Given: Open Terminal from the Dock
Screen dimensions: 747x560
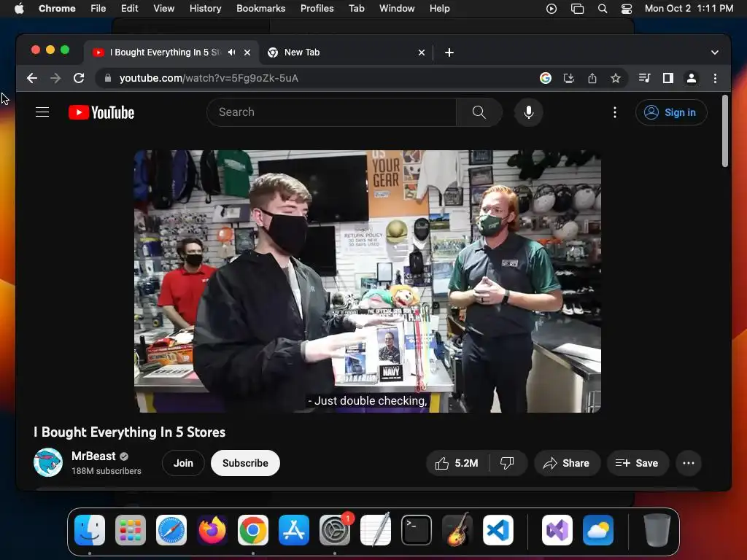Looking at the screenshot, I should coord(417,530).
